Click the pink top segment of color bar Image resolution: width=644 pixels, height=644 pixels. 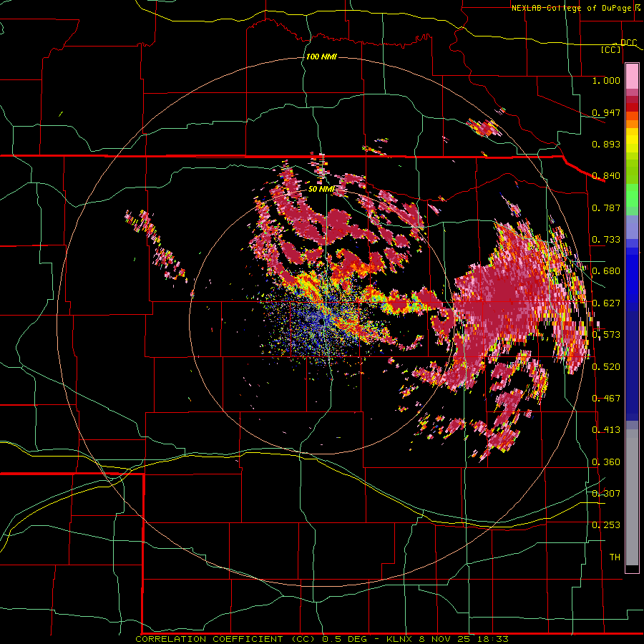[632, 76]
